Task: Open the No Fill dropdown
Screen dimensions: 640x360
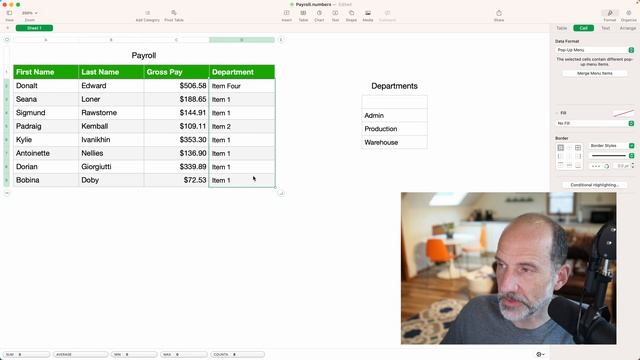Action: (595, 123)
